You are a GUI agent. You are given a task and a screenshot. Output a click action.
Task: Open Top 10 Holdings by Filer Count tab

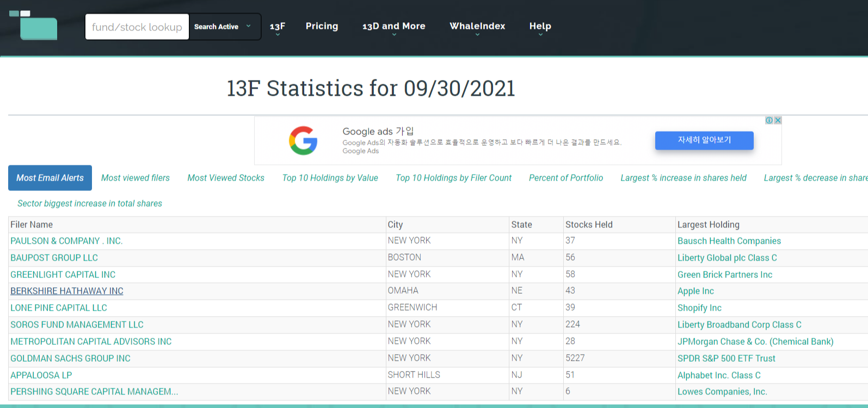coord(454,178)
